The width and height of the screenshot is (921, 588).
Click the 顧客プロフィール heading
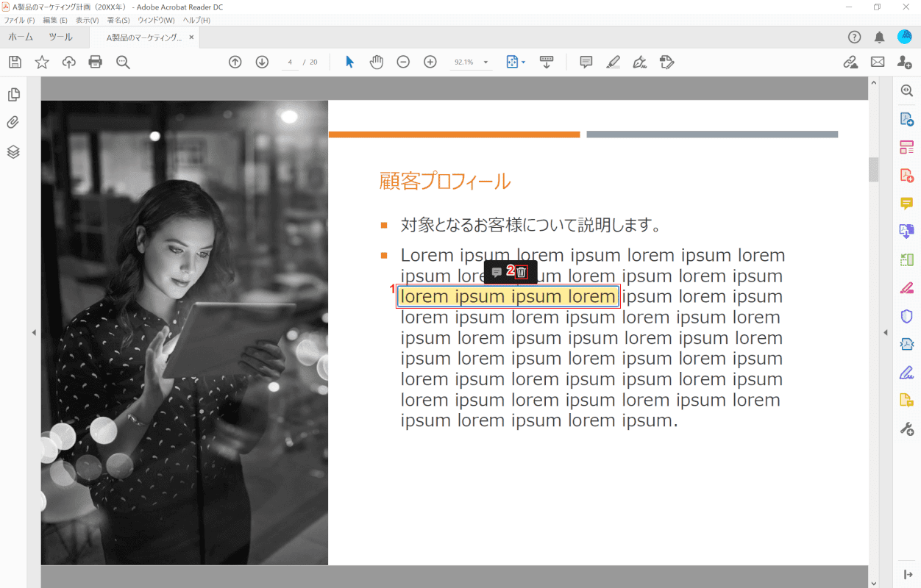click(x=445, y=181)
